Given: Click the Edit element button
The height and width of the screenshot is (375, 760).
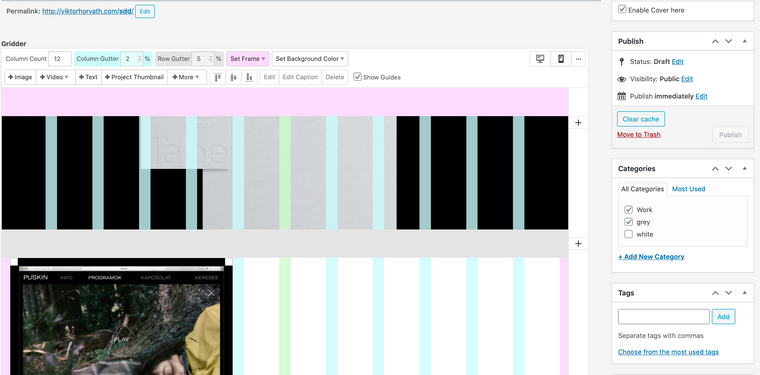Looking at the screenshot, I should click(269, 77).
